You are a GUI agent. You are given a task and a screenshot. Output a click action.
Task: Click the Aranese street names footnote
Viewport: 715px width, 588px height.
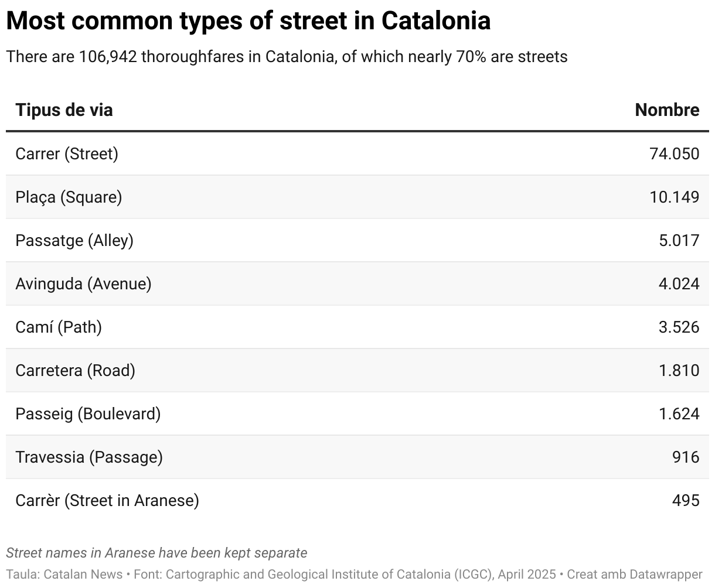tap(156, 553)
